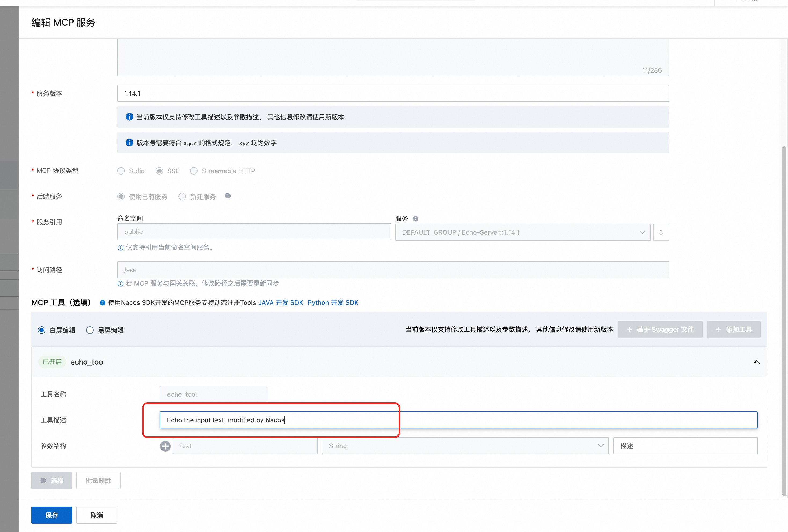
Task: Click info icon in version format notice
Action: pyautogui.click(x=129, y=143)
